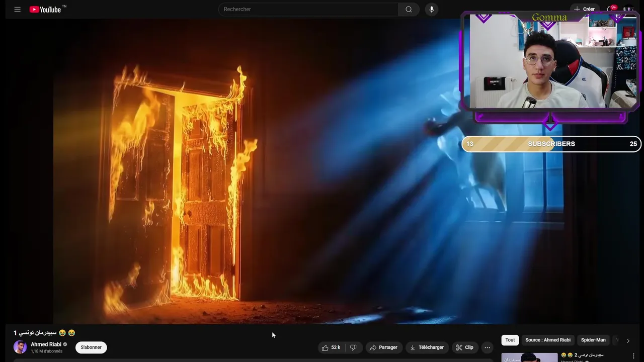Open the three-dot more actions menu
This screenshot has height=362, width=644.
pos(487,347)
